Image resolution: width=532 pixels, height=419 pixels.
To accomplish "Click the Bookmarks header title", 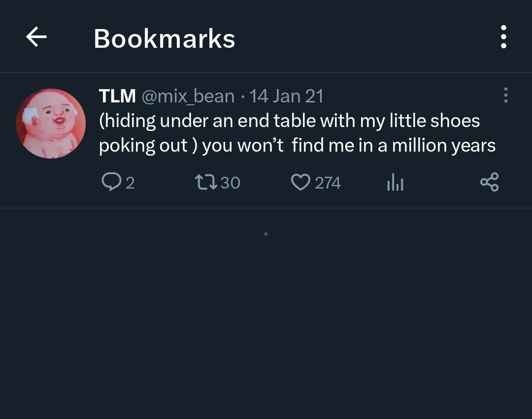I will [x=164, y=38].
